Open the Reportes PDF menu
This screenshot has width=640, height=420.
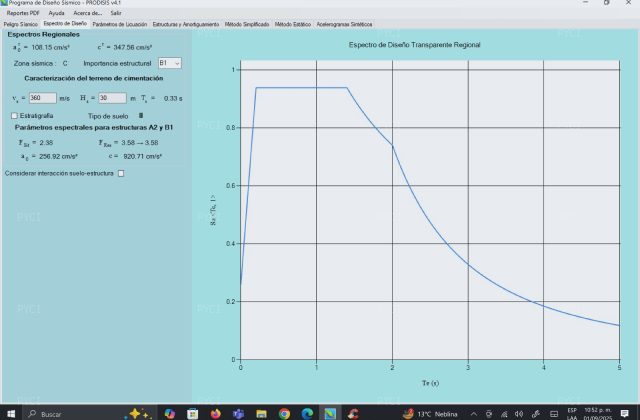click(23, 13)
